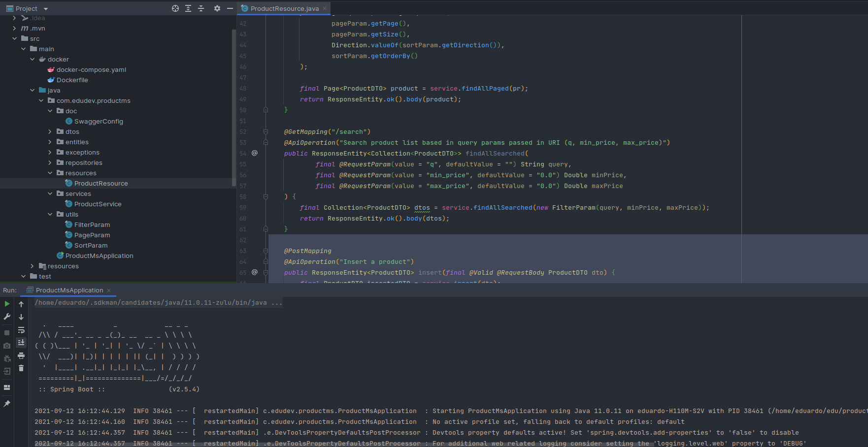
Task: Click the folded java command line in console
Action: [158, 302]
